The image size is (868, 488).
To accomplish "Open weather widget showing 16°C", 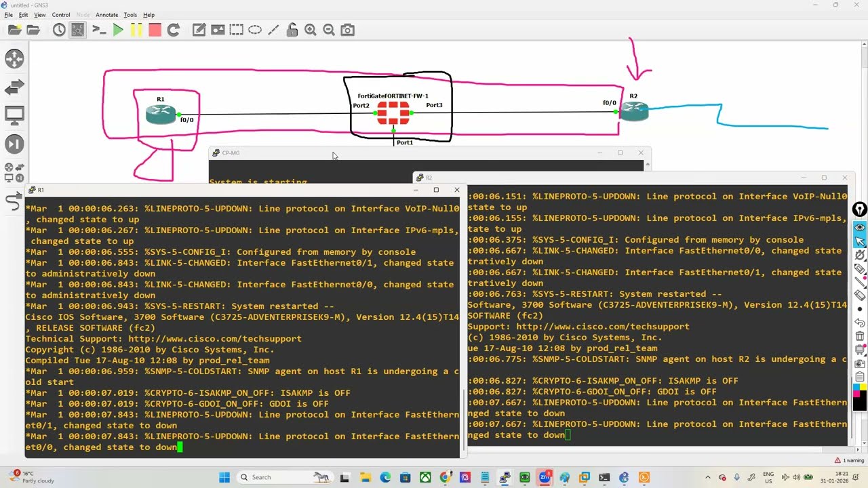I will [x=31, y=477].
